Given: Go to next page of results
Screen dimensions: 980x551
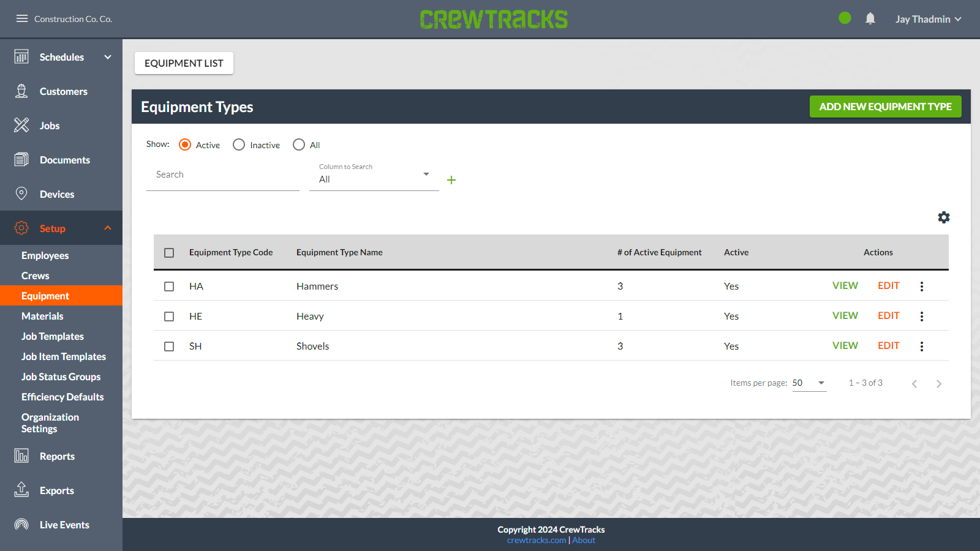Looking at the screenshot, I should coord(939,383).
